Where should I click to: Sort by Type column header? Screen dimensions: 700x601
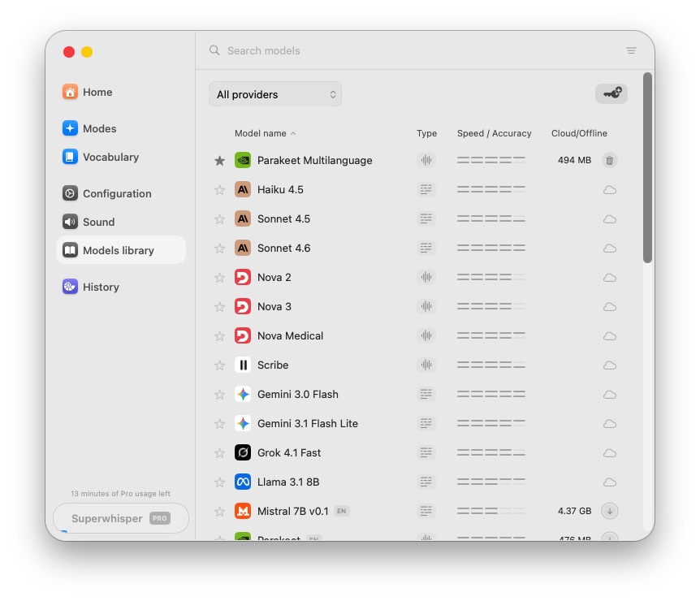pos(427,133)
